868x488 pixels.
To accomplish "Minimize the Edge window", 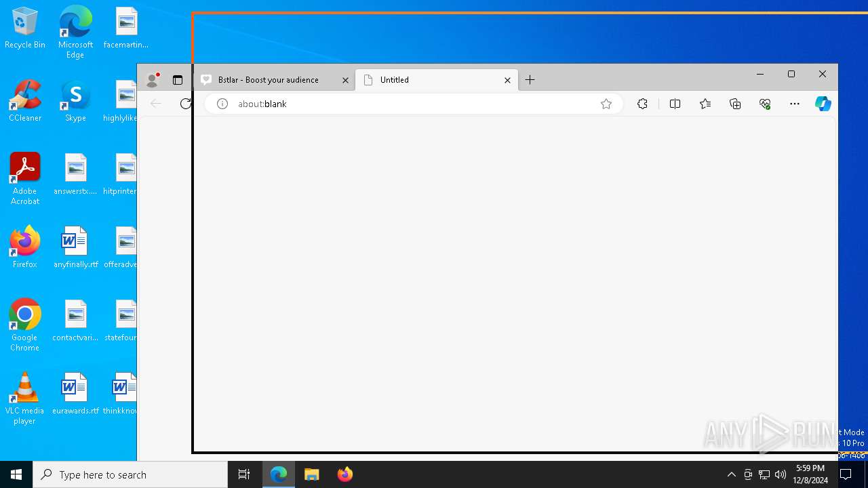I will [760, 74].
